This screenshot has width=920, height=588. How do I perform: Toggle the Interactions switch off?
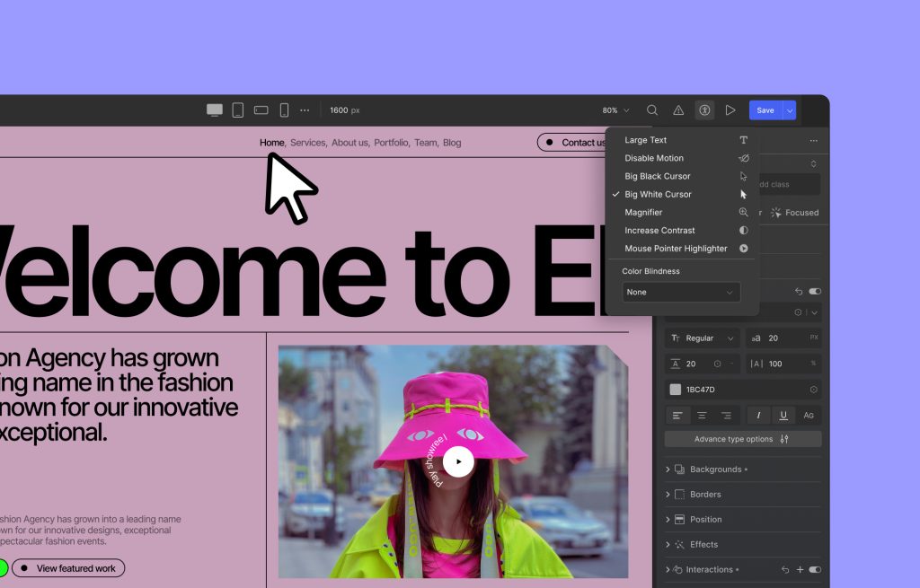(x=814, y=569)
